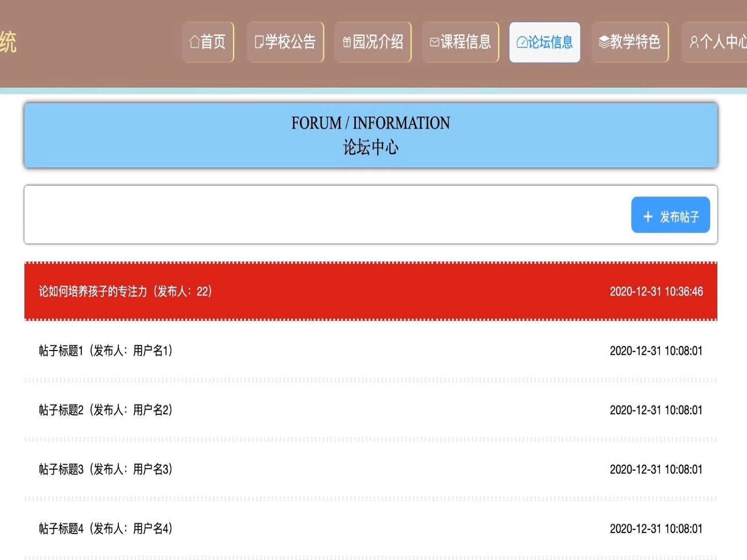
Task: Click the FORUM / INFORMATION heading
Action: (x=370, y=123)
